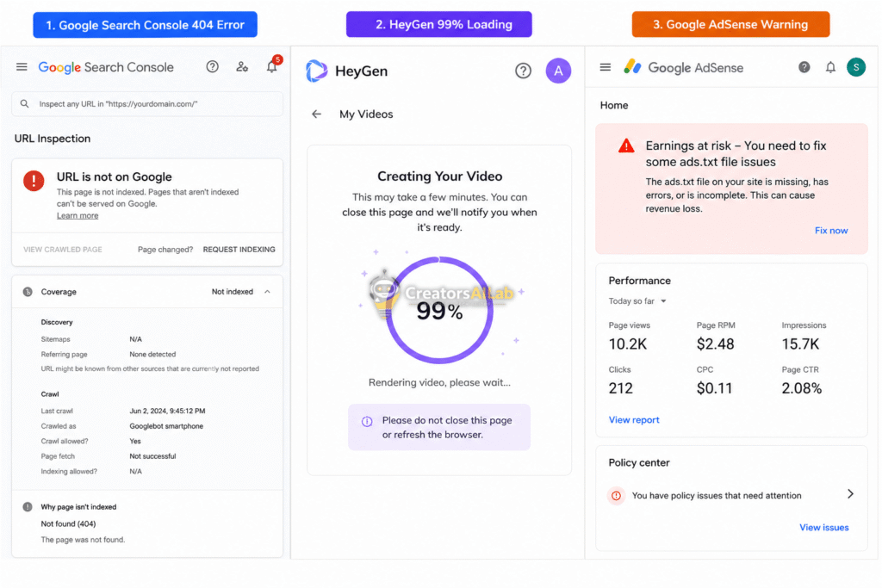Screen dimensions: 882x588
Task: Open the Search Console hamburger menu
Action: click(x=22, y=67)
